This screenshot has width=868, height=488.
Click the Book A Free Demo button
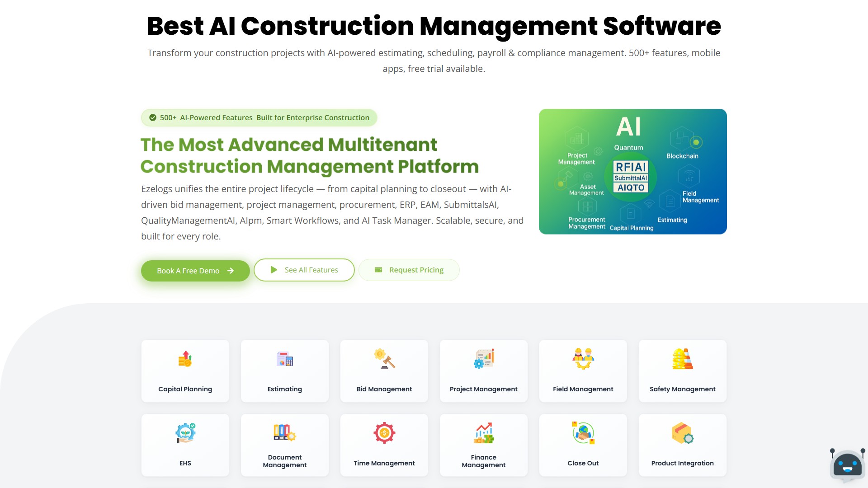pos(195,271)
